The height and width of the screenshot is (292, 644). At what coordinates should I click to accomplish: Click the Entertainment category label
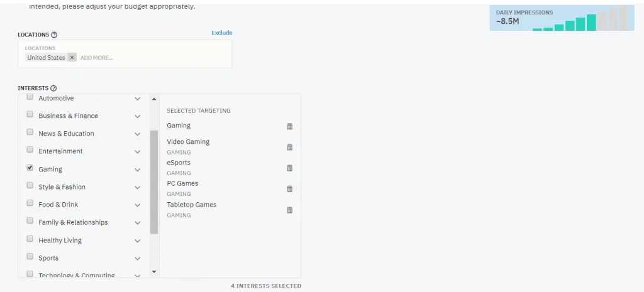point(60,151)
